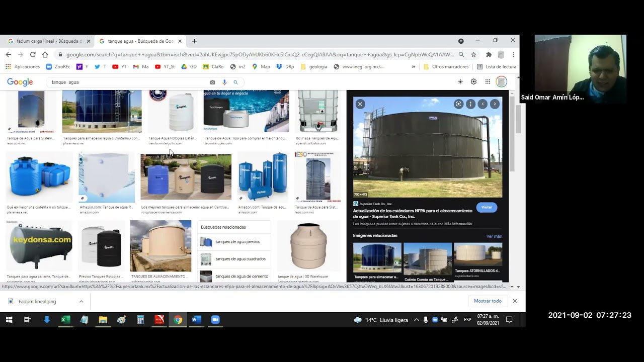Open the preview image more options menu
The image size is (644, 362).
[x=470, y=104]
